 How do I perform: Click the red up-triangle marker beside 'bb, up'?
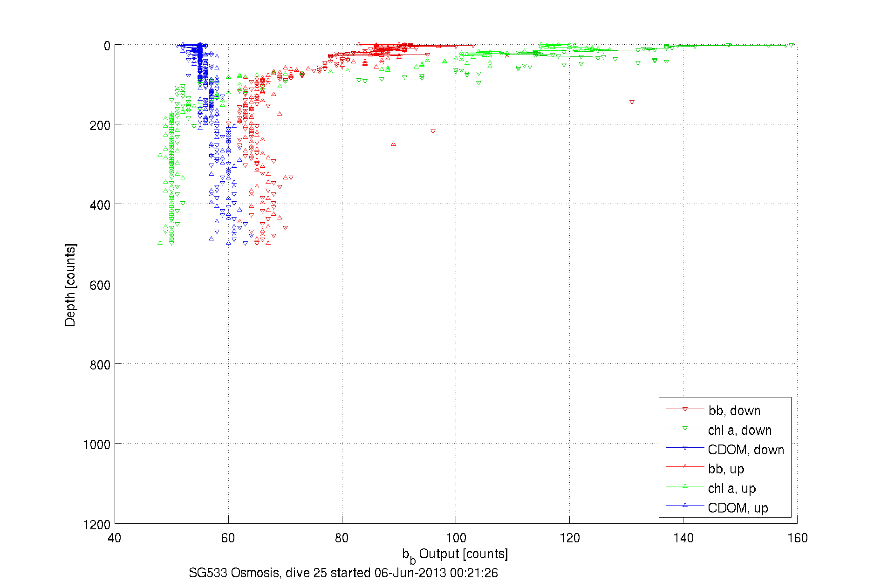click(685, 466)
